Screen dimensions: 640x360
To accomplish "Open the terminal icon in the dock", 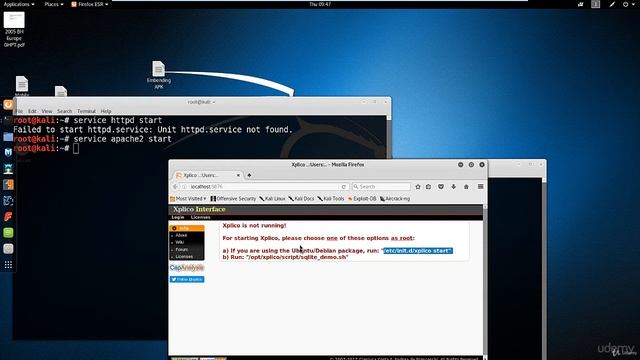I will point(8,120).
